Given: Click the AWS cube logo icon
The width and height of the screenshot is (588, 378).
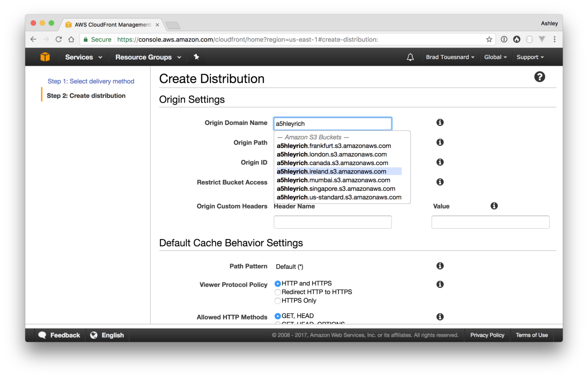Looking at the screenshot, I should point(45,57).
